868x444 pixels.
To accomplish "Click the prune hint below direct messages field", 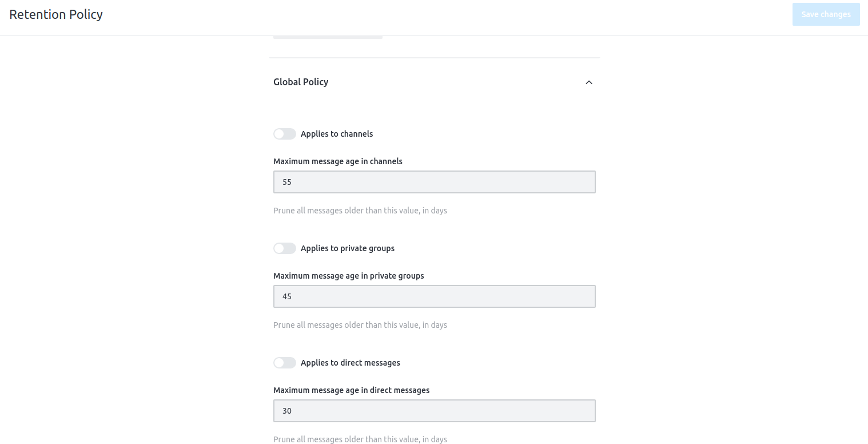I will (360, 439).
